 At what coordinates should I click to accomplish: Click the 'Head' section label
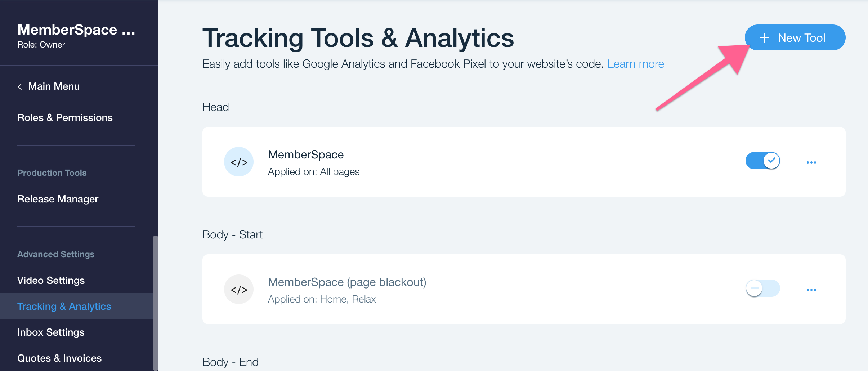coord(215,107)
